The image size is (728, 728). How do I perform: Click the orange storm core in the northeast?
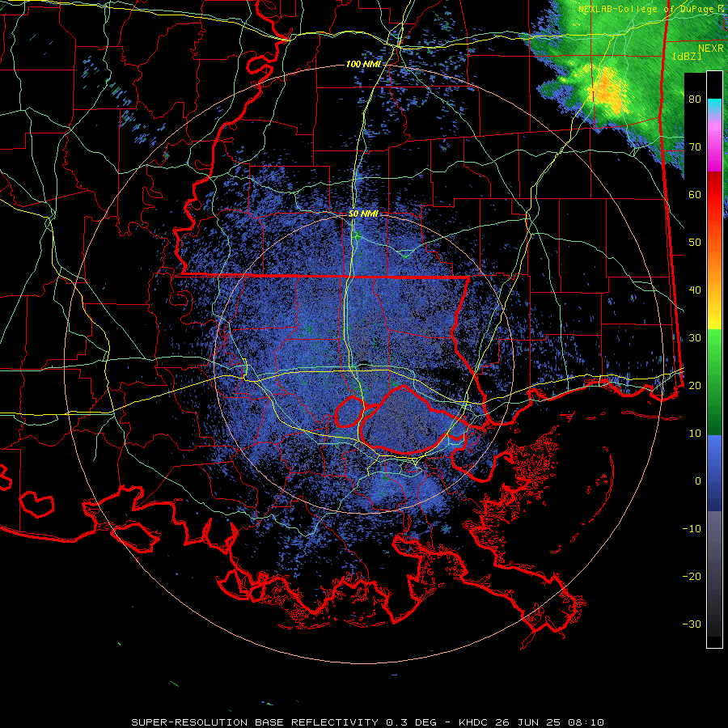[608, 91]
